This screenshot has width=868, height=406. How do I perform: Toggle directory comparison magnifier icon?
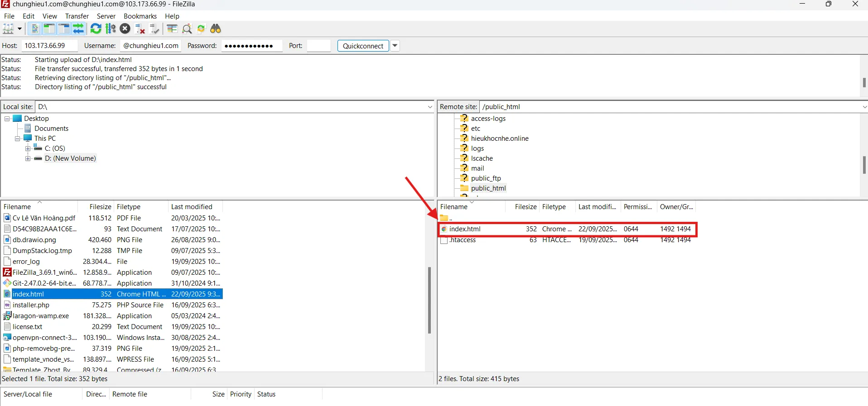coord(187,29)
